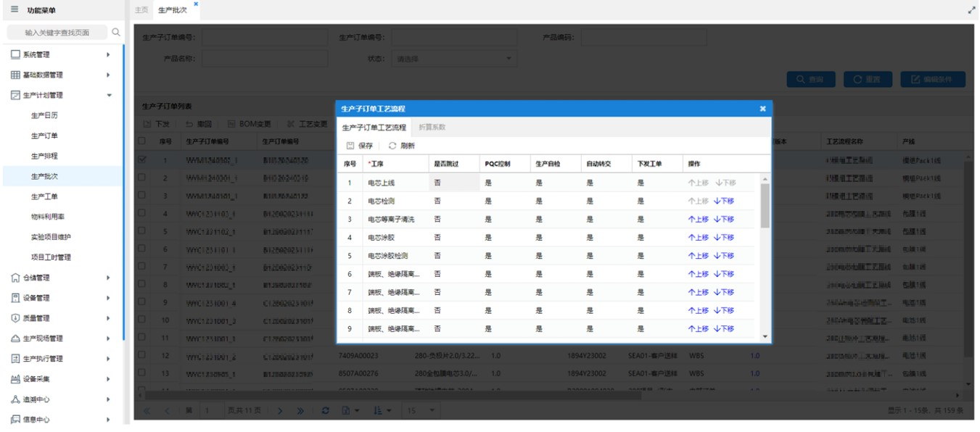The height and width of the screenshot is (432, 980).
Task: Switch to the 折算系数 tab
Action: coord(432,128)
